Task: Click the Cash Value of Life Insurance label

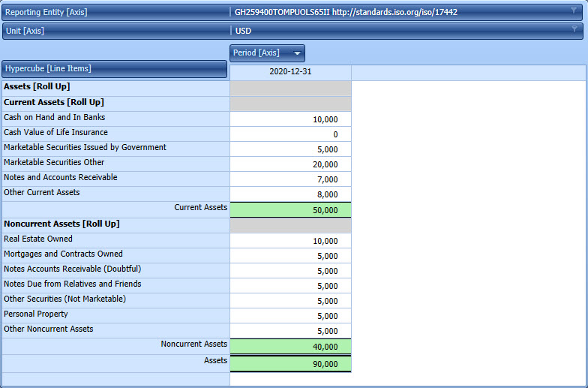Action: pyautogui.click(x=55, y=132)
